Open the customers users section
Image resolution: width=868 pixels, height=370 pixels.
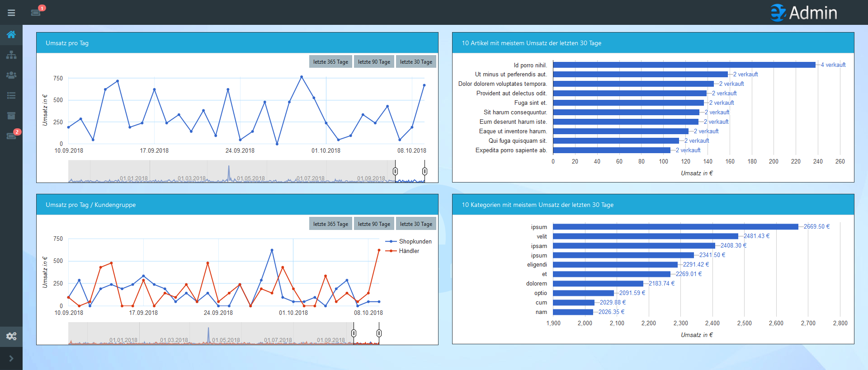(x=11, y=75)
